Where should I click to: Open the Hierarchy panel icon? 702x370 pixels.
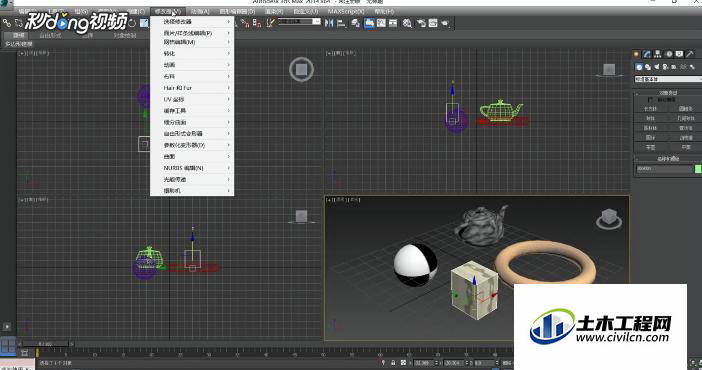[x=658, y=54]
